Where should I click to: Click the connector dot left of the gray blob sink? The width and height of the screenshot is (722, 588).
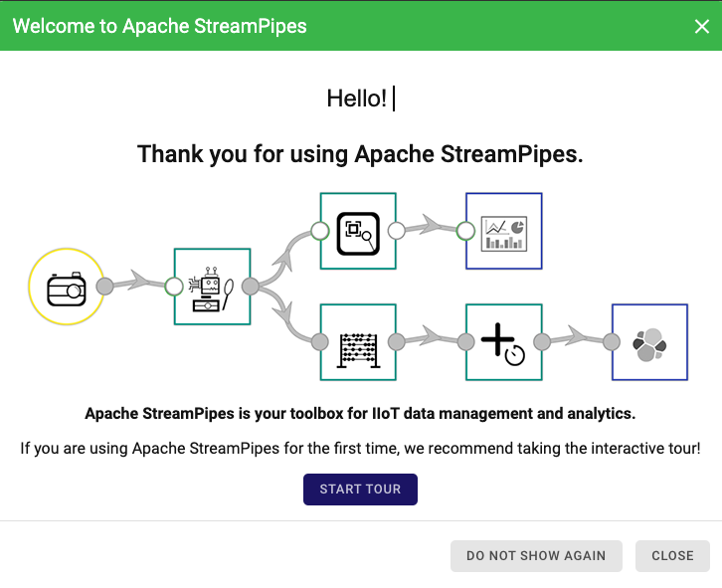click(612, 342)
